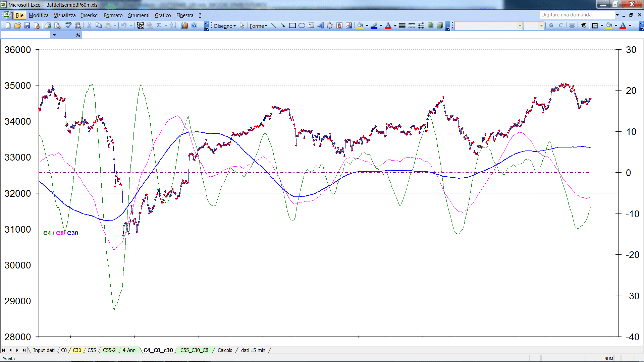Sort ascending with A-Z icon
The image size is (644, 362).
[x=173, y=25]
